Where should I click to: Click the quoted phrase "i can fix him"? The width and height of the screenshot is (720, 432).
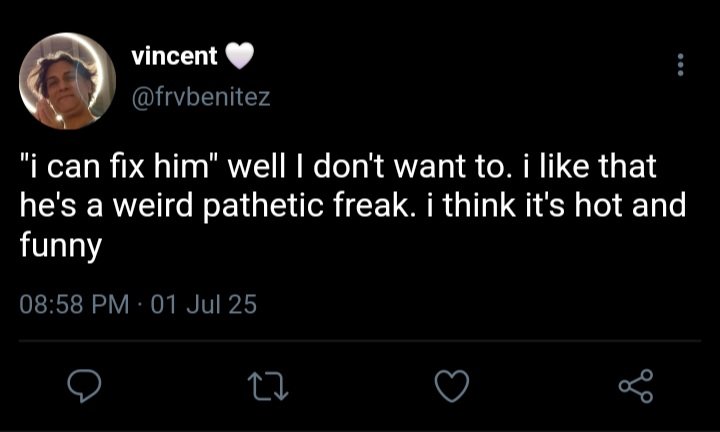click(x=121, y=167)
